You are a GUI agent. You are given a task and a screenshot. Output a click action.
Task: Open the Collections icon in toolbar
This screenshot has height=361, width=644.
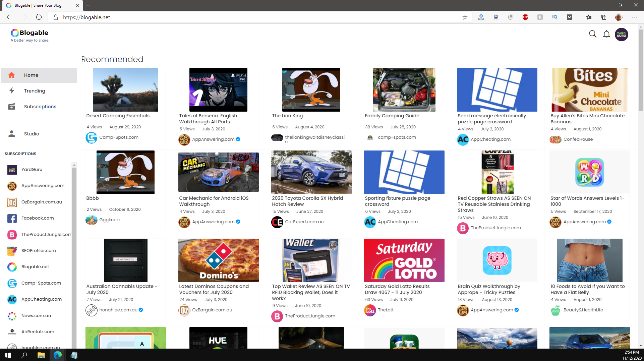604,17
